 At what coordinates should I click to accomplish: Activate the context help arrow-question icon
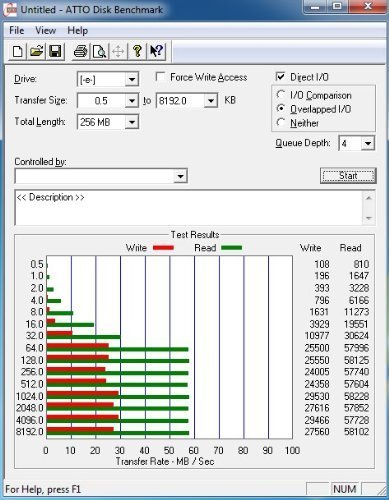156,51
